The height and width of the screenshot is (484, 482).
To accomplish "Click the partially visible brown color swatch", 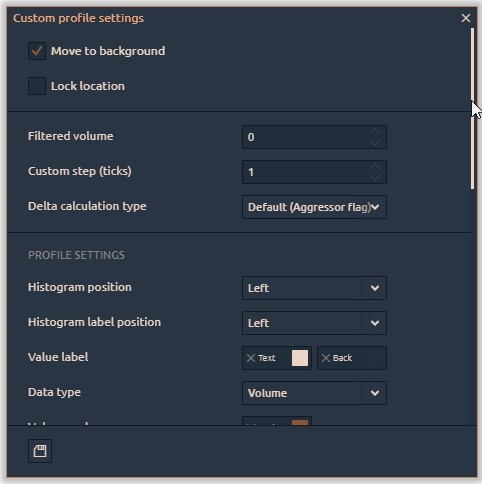I will (x=300, y=422).
